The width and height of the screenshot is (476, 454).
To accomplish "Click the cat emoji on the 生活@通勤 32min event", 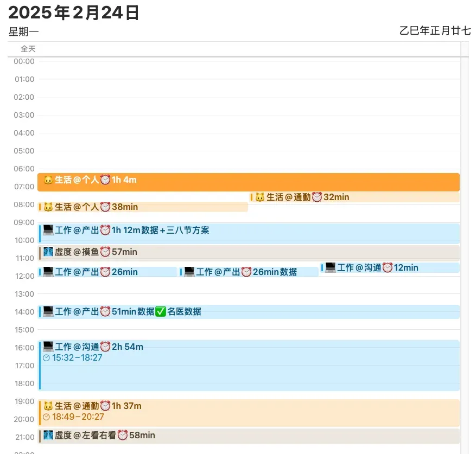I will tap(260, 197).
